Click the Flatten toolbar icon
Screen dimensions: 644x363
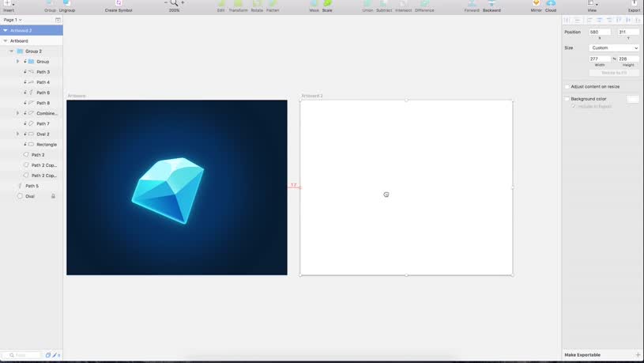coord(273,3)
